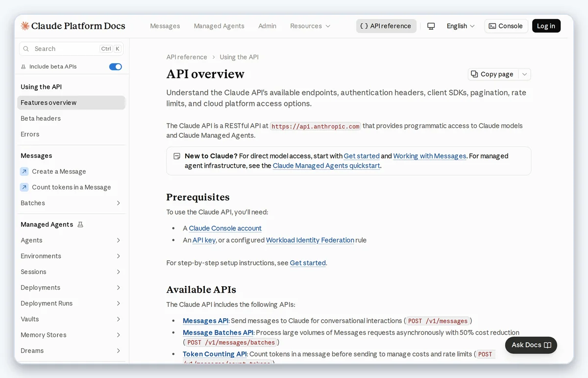Open the Ask Docs assistant button
588x378 pixels.
pos(531,345)
